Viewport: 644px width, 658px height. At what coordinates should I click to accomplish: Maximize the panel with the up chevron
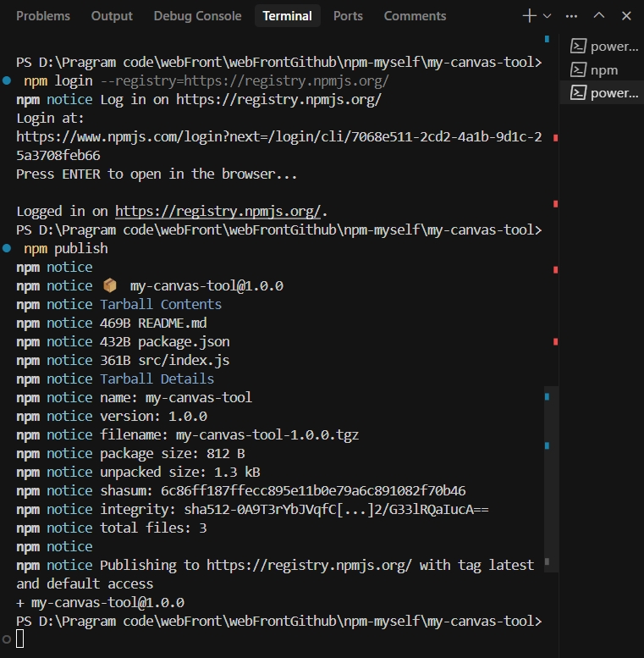(599, 16)
